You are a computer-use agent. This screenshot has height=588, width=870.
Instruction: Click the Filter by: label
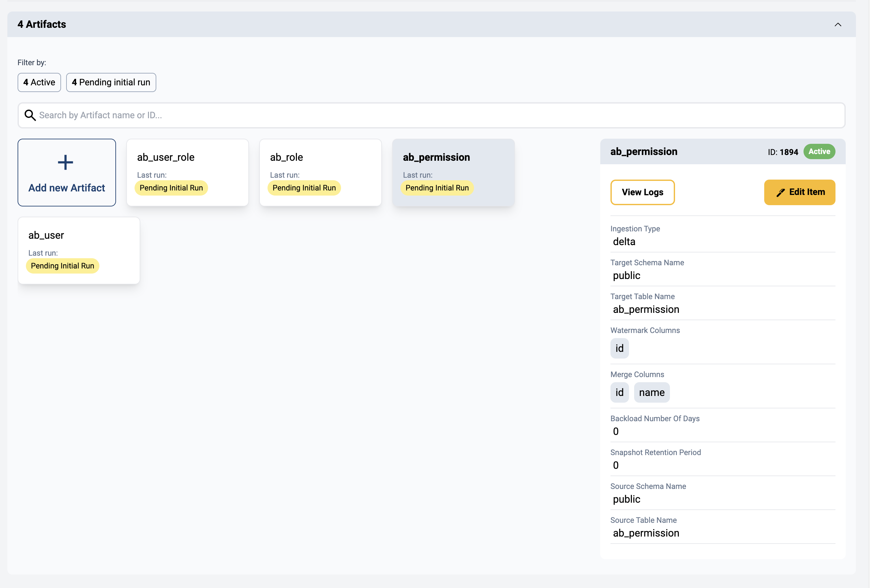(32, 63)
